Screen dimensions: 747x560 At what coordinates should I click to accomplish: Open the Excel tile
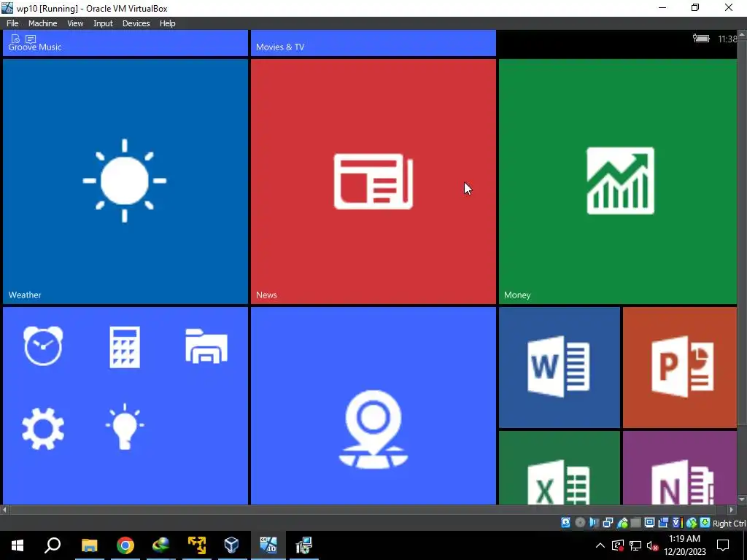click(x=560, y=467)
